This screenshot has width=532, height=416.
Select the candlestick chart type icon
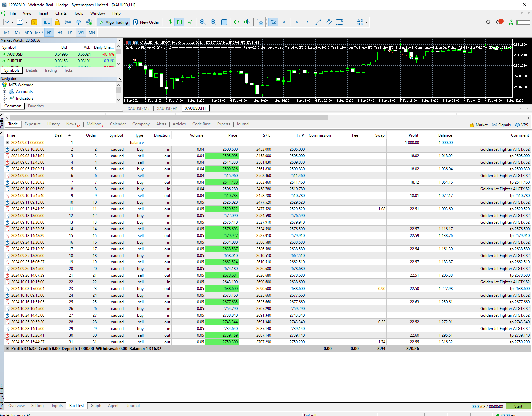[179, 22]
